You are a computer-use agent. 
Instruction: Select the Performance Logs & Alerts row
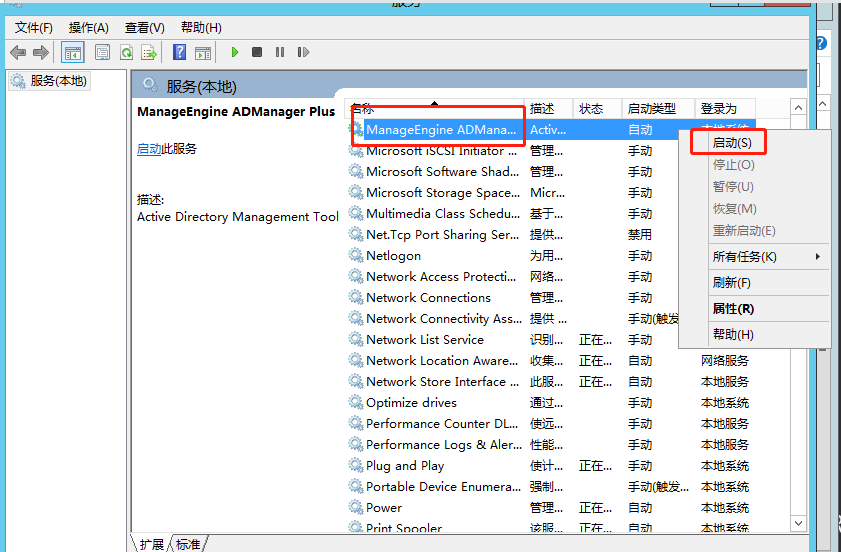[x=551, y=444]
